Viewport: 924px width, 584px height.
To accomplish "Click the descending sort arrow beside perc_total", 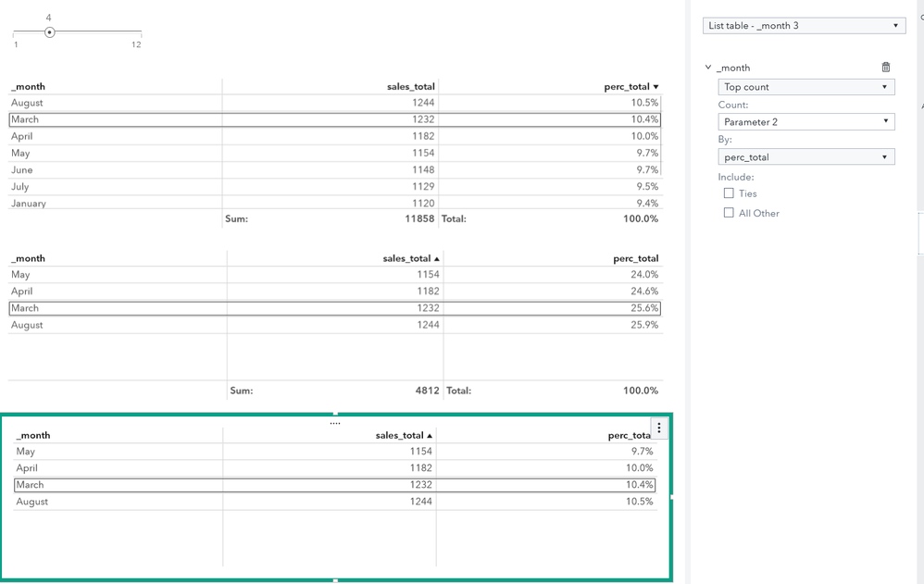I will click(x=656, y=87).
